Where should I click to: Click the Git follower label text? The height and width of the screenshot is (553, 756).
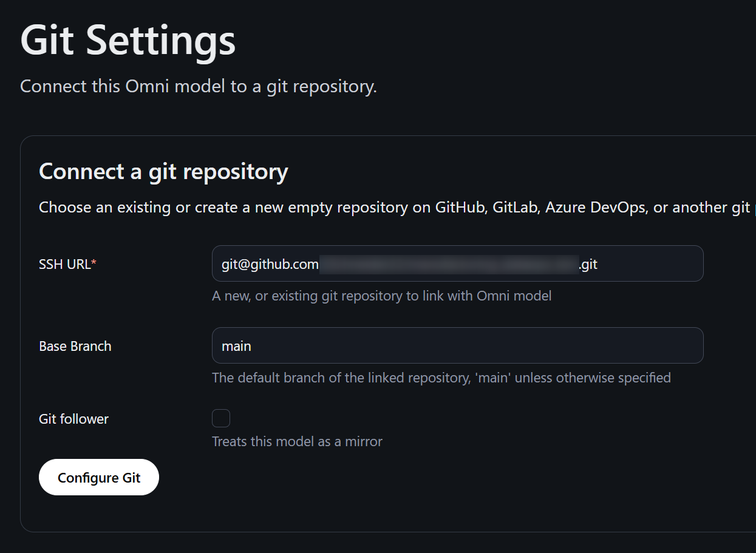point(73,419)
